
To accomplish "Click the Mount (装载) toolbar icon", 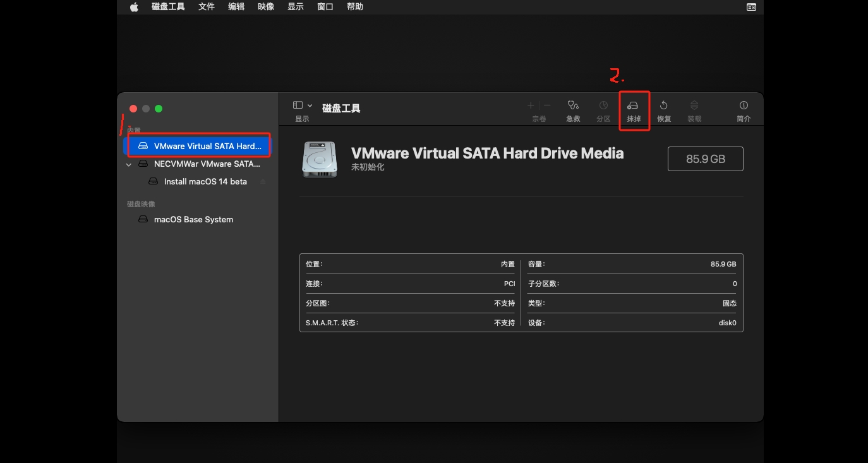I will [694, 105].
